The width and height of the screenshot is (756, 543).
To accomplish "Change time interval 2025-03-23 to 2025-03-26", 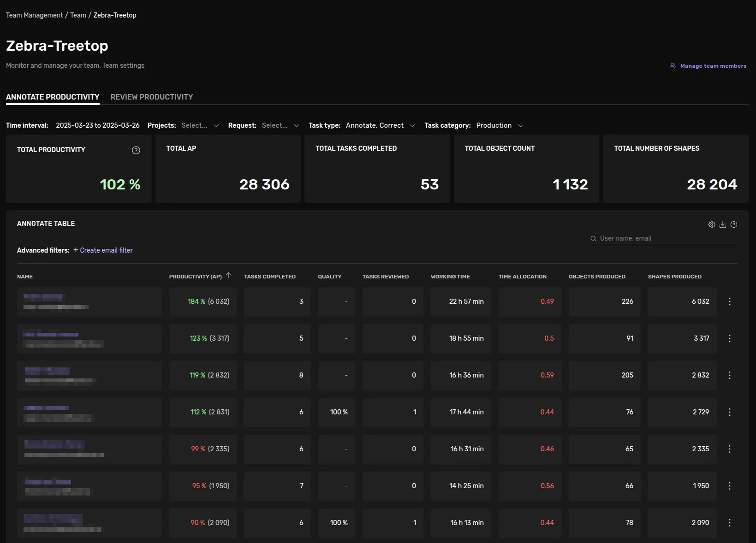I will click(x=98, y=125).
